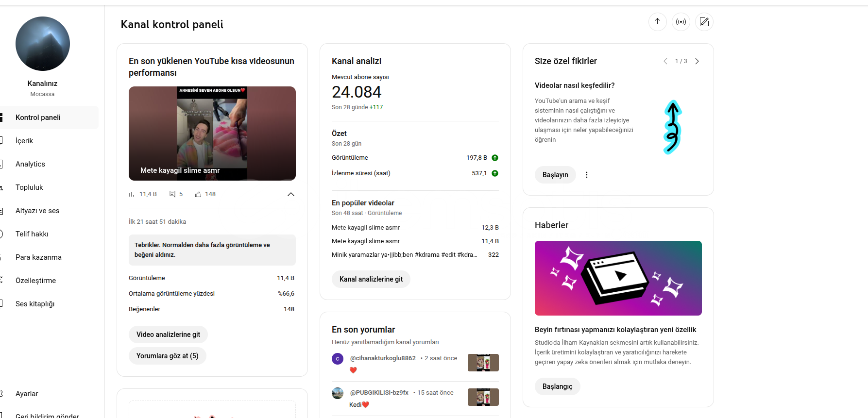Open the latest short video thumbnail
The width and height of the screenshot is (868, 418).
click(x=212, y=134)
